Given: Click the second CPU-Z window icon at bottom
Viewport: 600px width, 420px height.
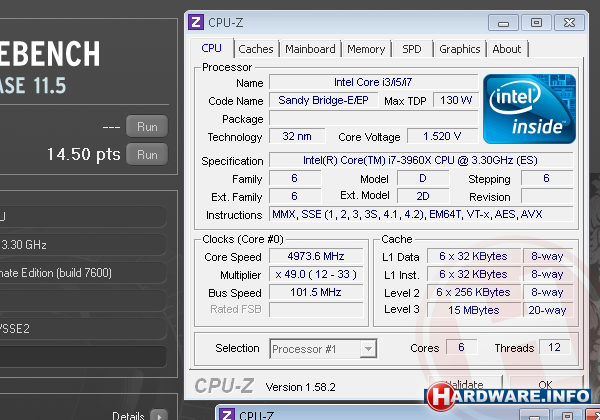Looking at the screenshot, I should tap(227, 415).
